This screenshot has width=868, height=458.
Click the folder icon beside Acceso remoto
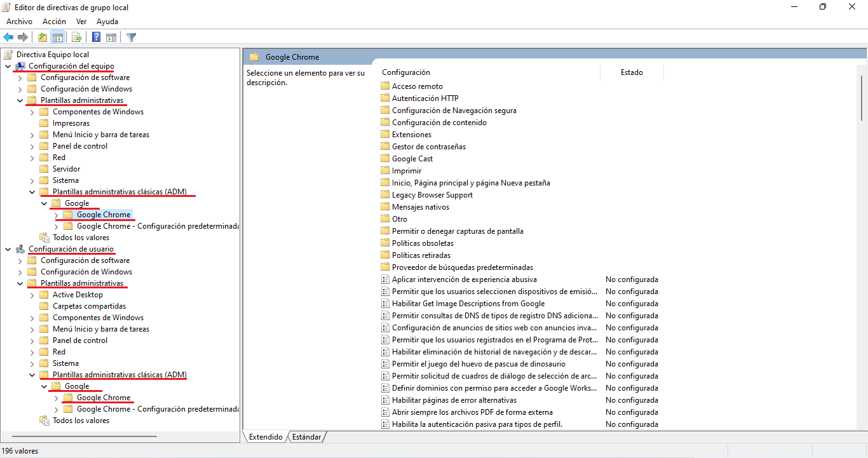tap(384, 86)
